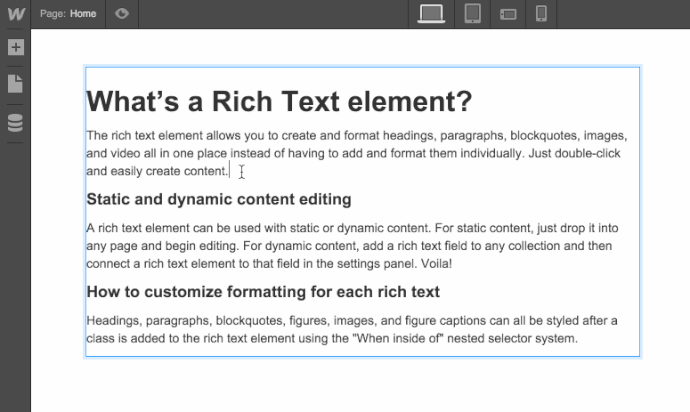This screenshot has height=412, width=690.
Task: Click the heading "What's a Rich Text element?"
Action: (279, 101)
